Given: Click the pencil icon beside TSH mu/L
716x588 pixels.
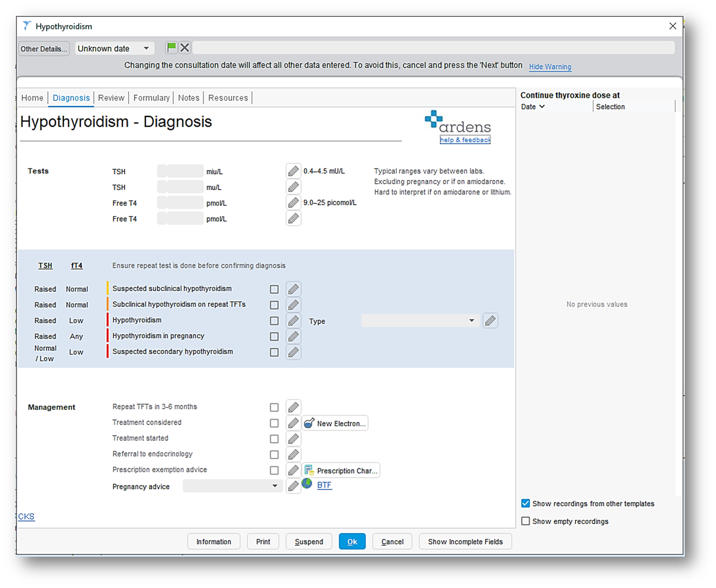Looking at the screenshot, I should click(x=293, y=187).
